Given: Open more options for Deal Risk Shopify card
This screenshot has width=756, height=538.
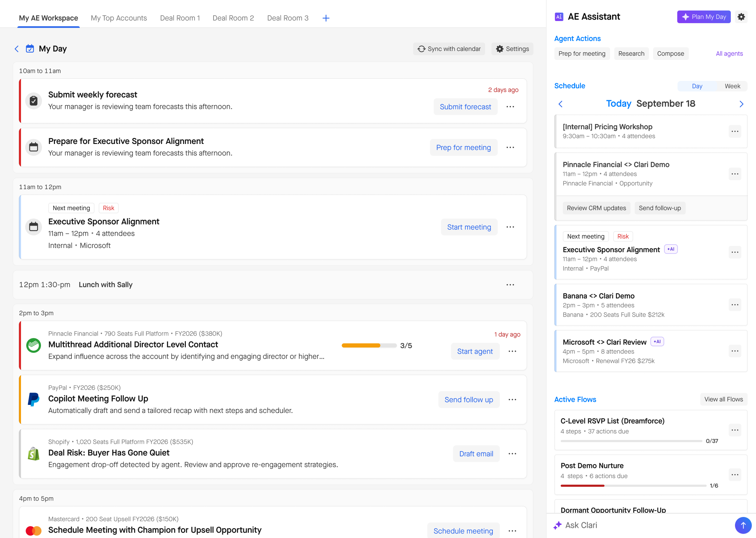Looking at the screenshot, I should pos(512,454).
